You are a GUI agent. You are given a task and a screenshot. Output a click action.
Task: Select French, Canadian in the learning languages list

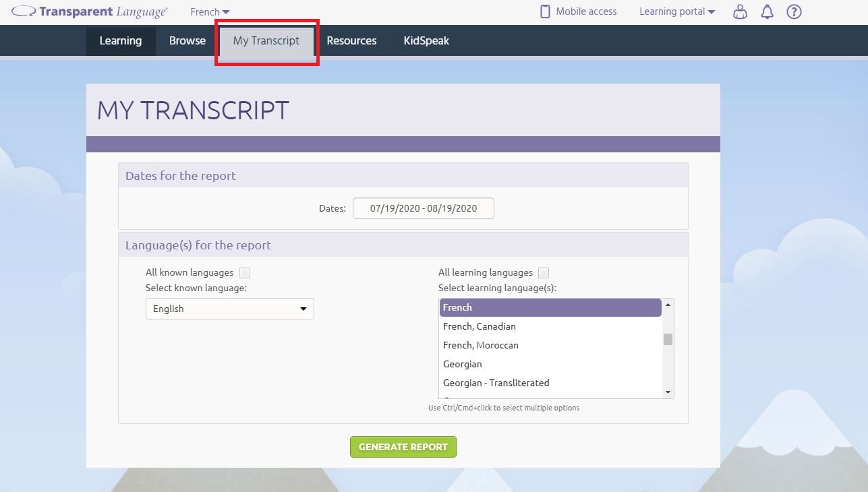479,326
